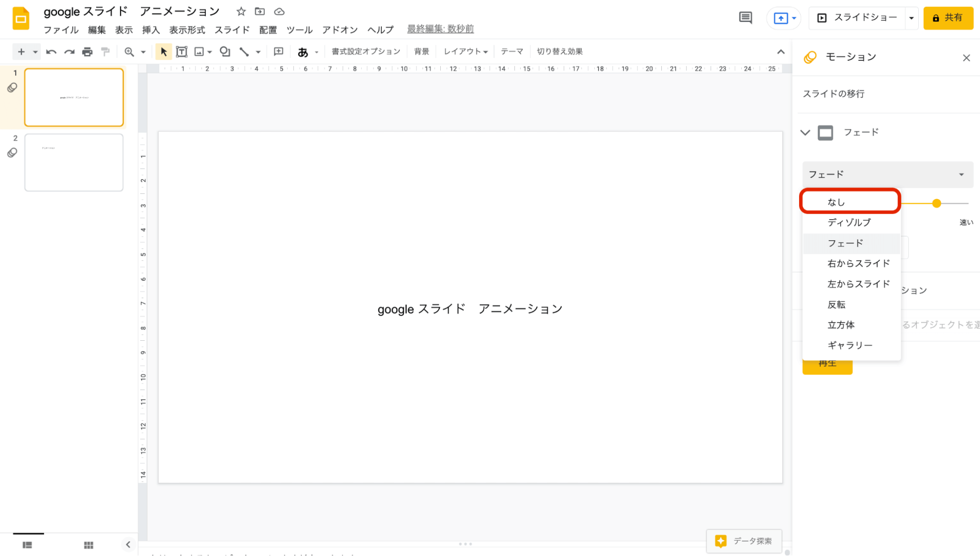Screen dimensions: 980x556
Task: Click the present to meeting icon
Action: click(x=780, y=18)
